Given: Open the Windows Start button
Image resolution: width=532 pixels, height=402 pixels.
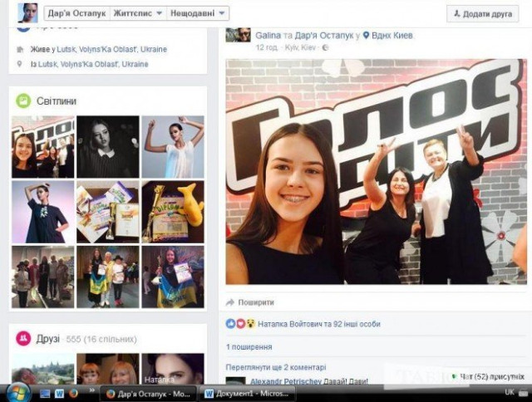Looking at the screenshot, I should coord(17,392).
